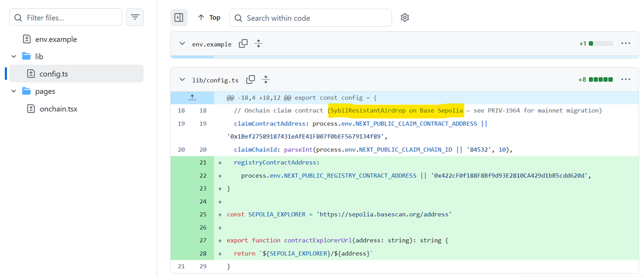Screen dimensions: 644x277
Task: Expand all lines in lib/config.ts
Action: [x=266, y=80]
